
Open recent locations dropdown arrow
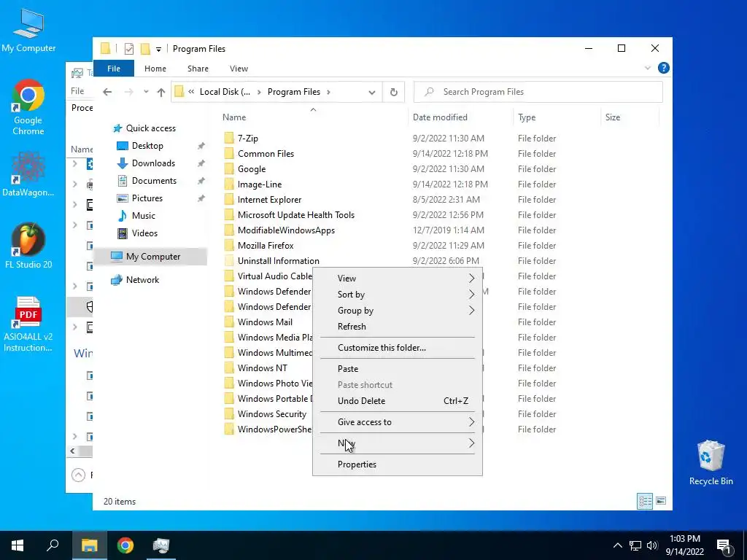tap(146, 92)
